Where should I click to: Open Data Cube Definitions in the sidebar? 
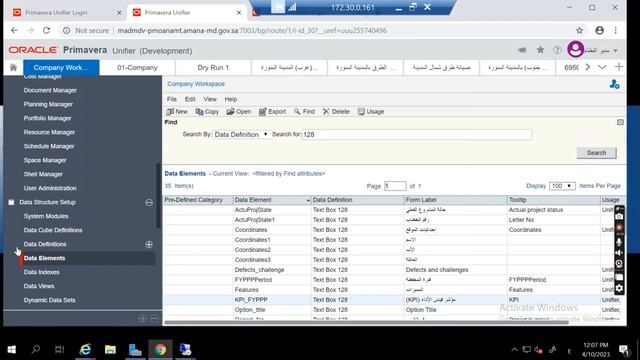[53, 230]
